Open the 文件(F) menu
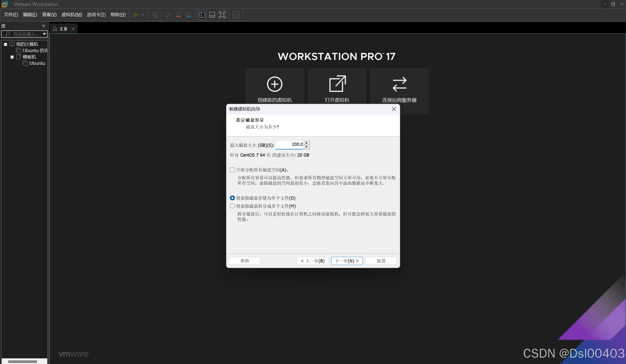The height and width of the screenshot is (364, 626). pyautogui.click(x=11, y=15)
